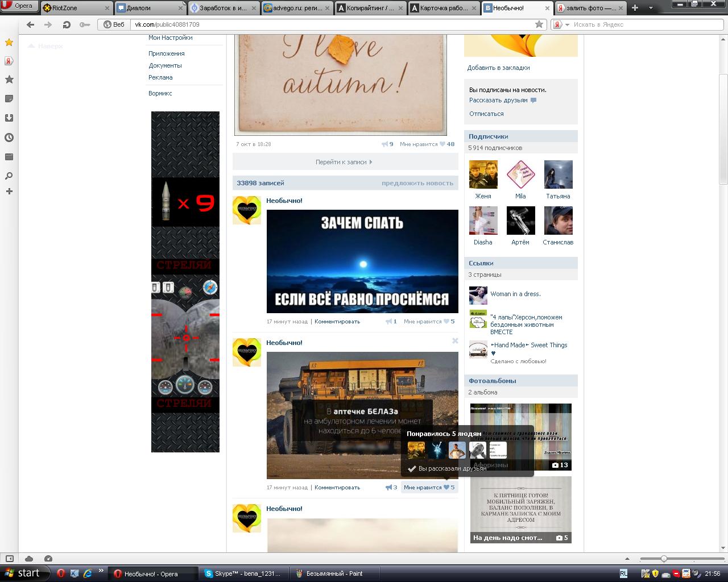Viewport: 728px width, 582px height.
Task: Close the Диалоги tab
Action: [181, 8]
